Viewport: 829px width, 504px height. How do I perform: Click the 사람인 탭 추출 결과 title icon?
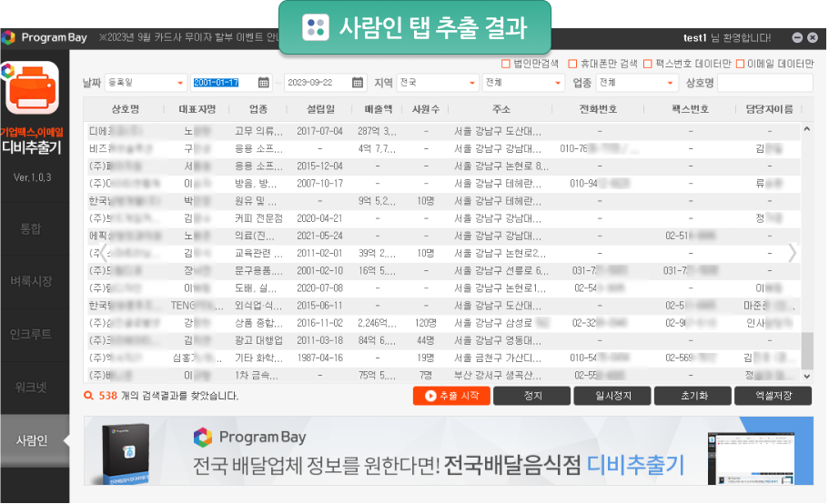click(316, 27)
